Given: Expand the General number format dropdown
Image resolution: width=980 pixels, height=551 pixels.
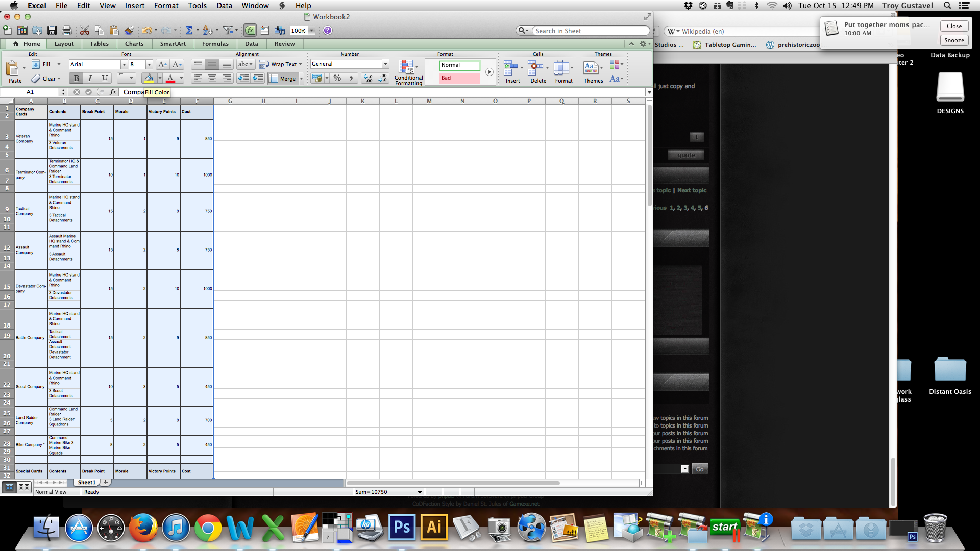Looking at the screenshot, I should click(x=385, y=64).
